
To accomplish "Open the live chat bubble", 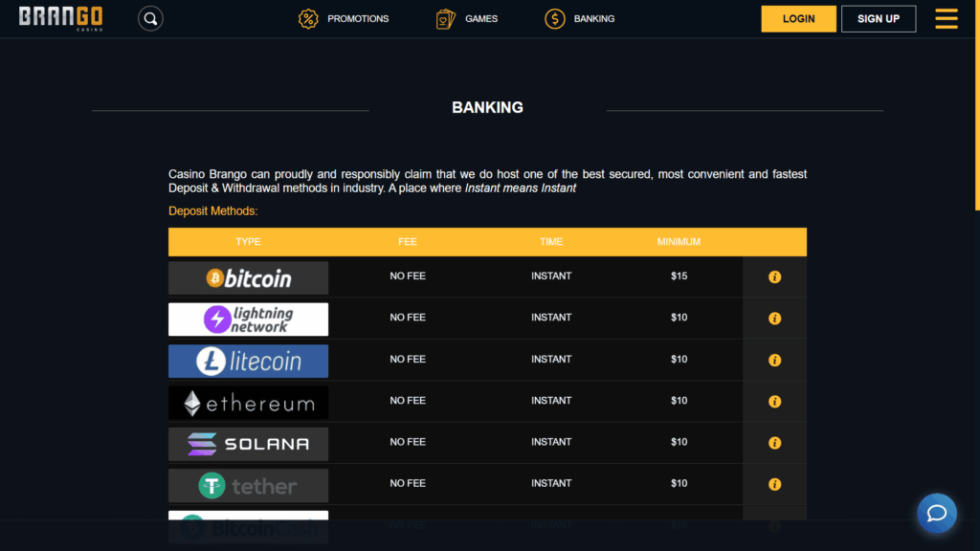I will click(x=936, y=514).
